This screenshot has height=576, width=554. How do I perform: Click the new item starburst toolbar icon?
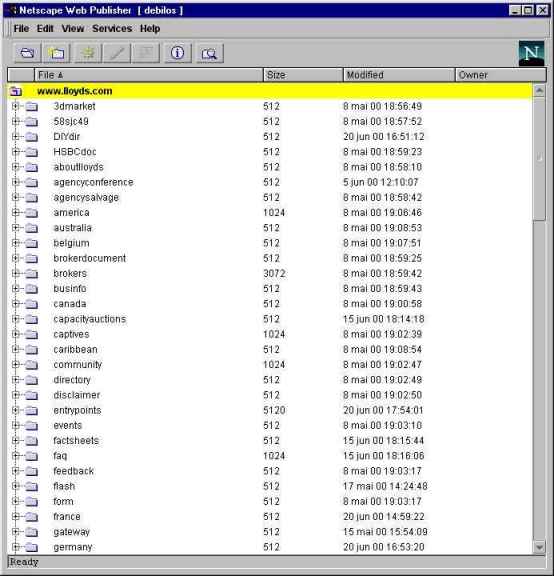[87, 53]
